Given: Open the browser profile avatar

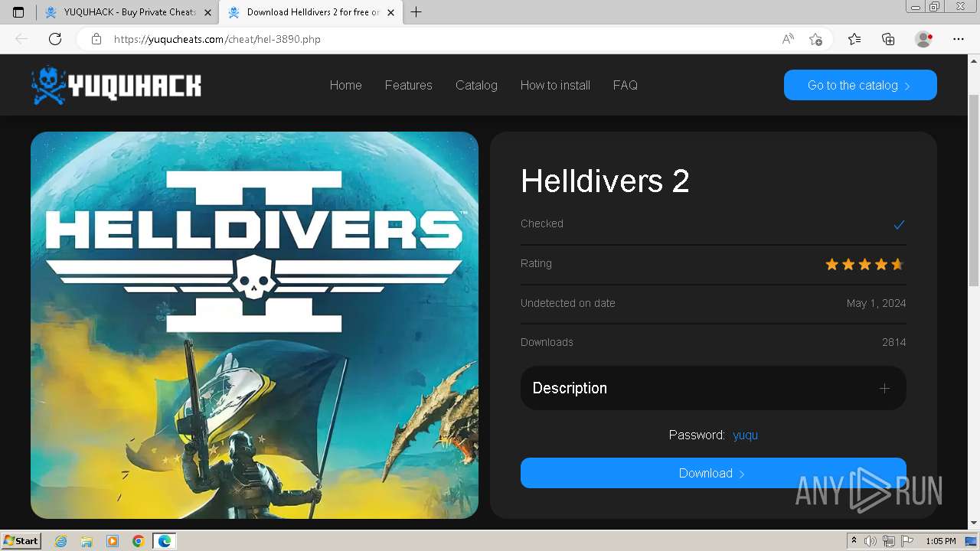Looking at the screenshot, I should pos(923,39).
